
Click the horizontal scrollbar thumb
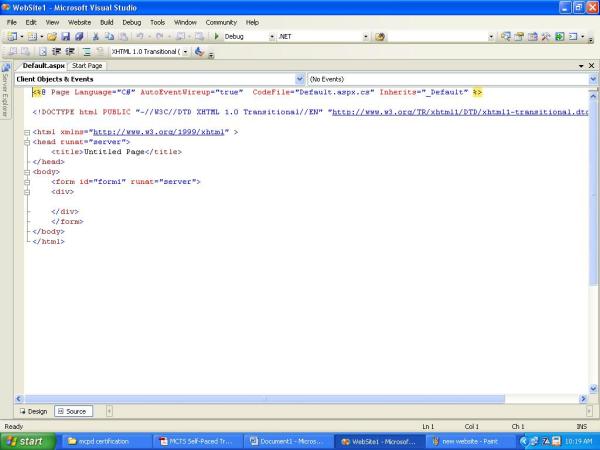coord(264,399)
